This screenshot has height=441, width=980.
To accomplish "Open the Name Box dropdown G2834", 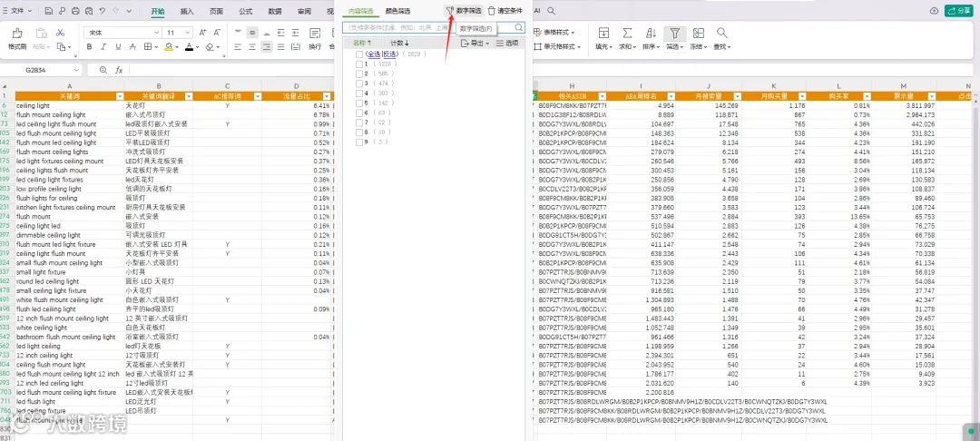I will [76, 71].
